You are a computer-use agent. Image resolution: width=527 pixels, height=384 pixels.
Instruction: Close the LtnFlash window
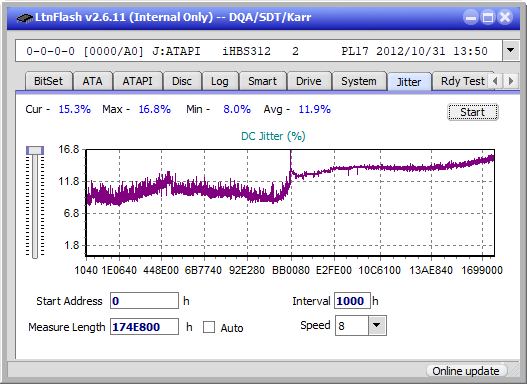click(x=505, y=17)
